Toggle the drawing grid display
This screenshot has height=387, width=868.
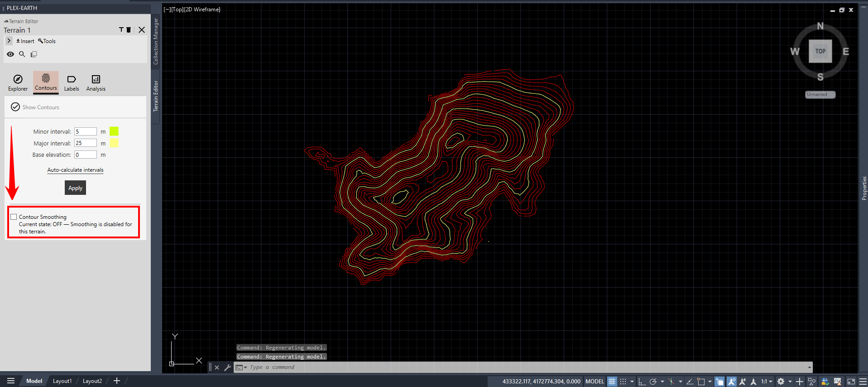pos(612,382)
